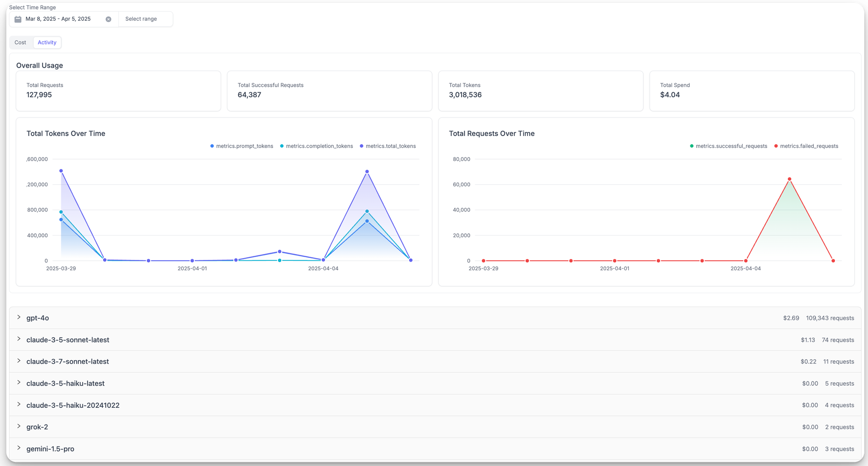Switch to the Cost tab
The width and height of the screenshot is (868, 466).
[x=20, y=42]
